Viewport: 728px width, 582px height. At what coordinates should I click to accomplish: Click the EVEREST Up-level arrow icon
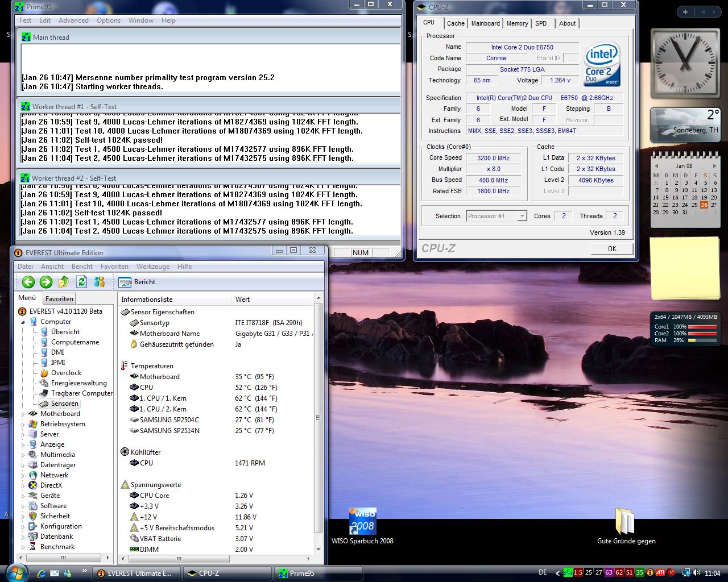(x=64, y=281)
